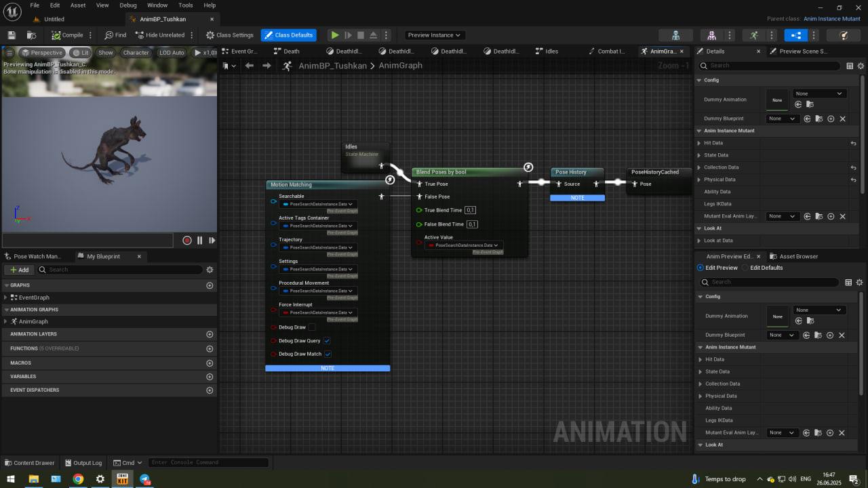The image size is (868, 488).
Task: Open Telegram from the Windows taskbar
Action: [145, 479]
